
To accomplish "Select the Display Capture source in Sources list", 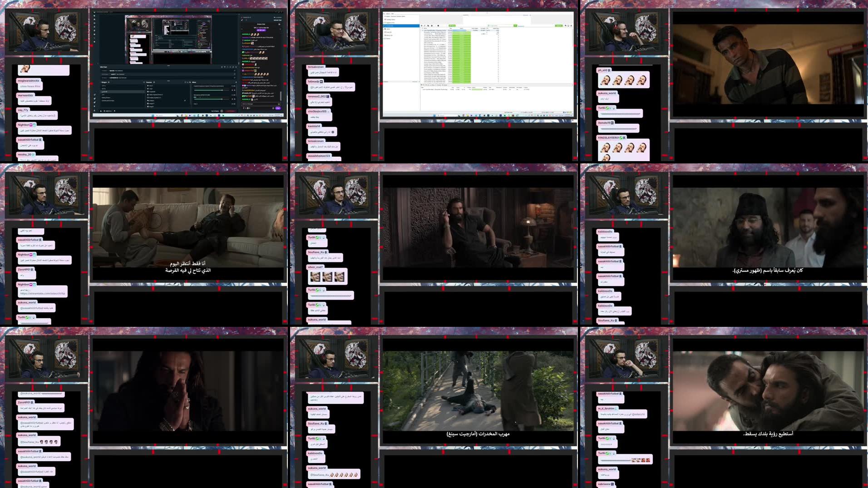I will point(155,98).
